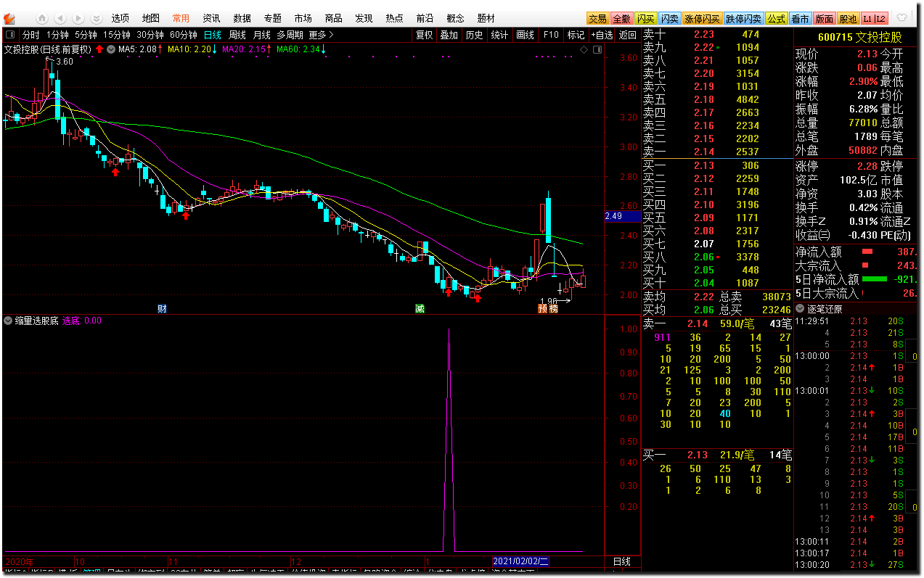Screen dimensions: 924x578
Task: Open the 版面 layout button
Action: pyautogui.click(x=824, y=19)
